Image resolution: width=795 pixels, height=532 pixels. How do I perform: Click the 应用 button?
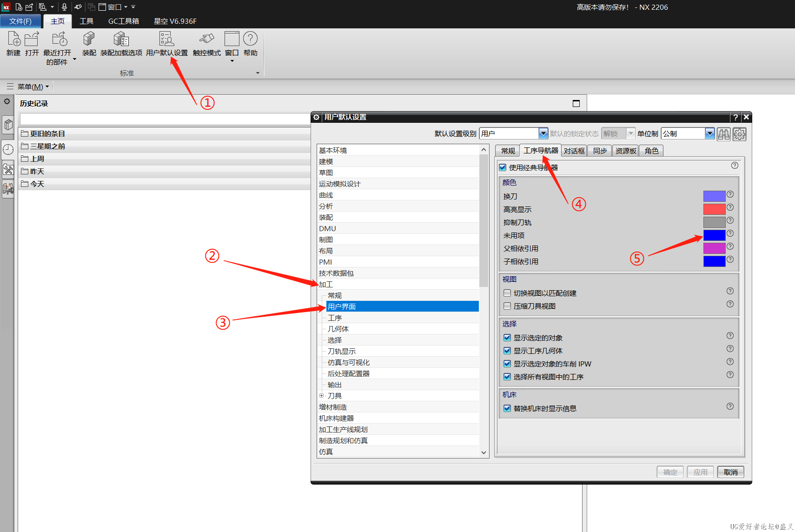point(700,472)
